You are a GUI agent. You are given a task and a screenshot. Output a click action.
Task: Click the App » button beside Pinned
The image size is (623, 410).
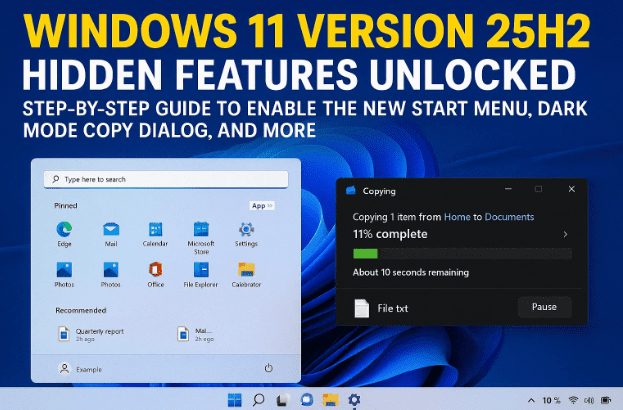pos(262,205)
